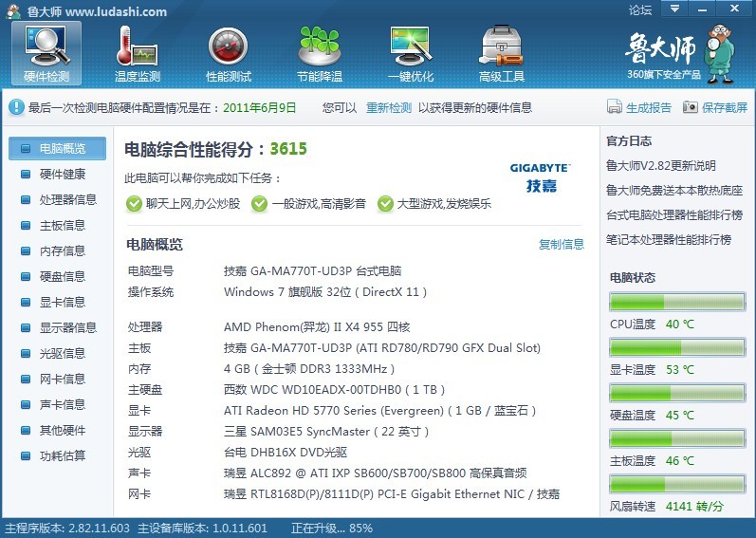This screenshot has width=756, height=538.
Task: Click the 重新检测 re-detect link
Action: click(389, 107)
